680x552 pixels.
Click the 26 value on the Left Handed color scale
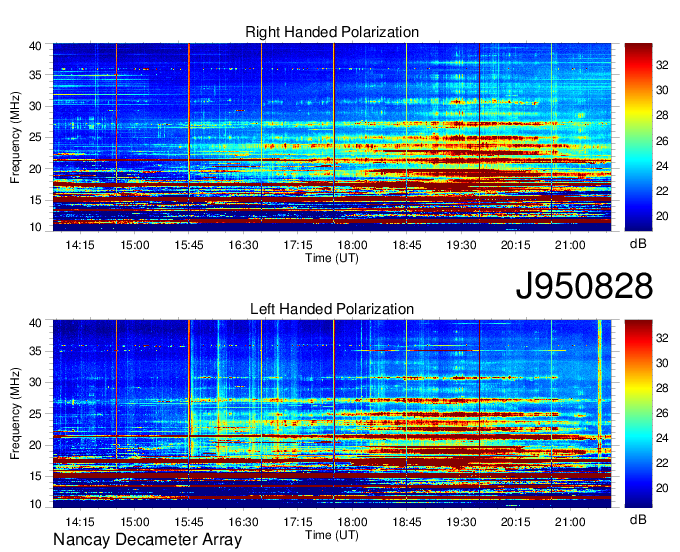662,413
